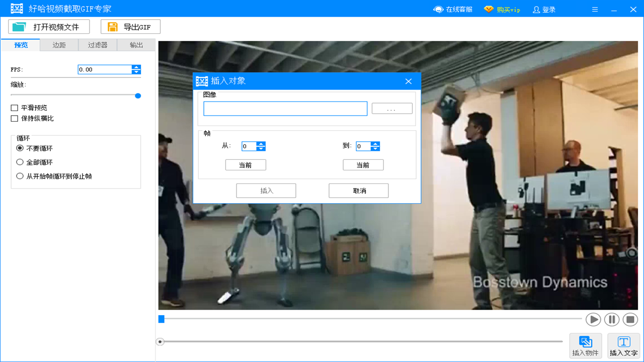
Task: Click the up arrow of the 从 frame stepper
Action: [261, 143]
